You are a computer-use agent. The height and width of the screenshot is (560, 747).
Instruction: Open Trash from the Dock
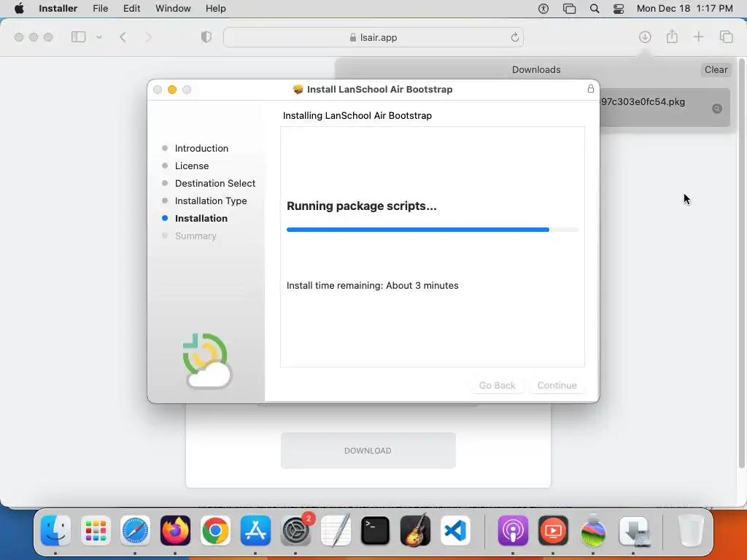pos(691,530)
